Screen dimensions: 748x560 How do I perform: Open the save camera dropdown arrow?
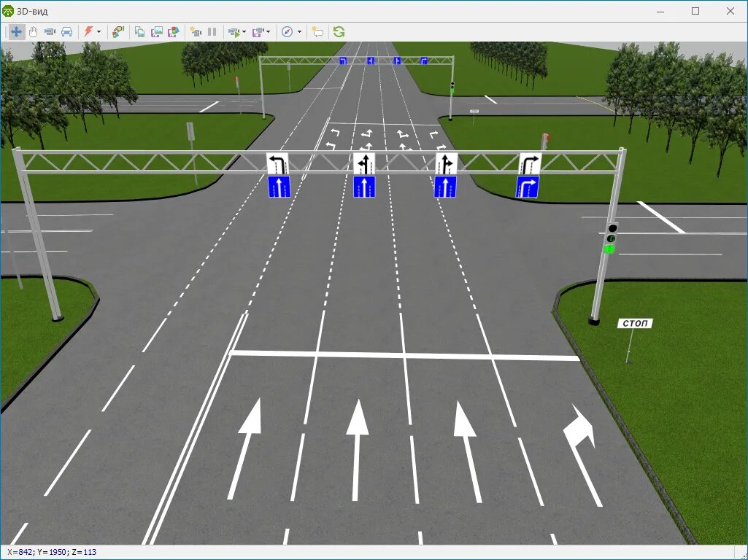(x=268, y=32)
